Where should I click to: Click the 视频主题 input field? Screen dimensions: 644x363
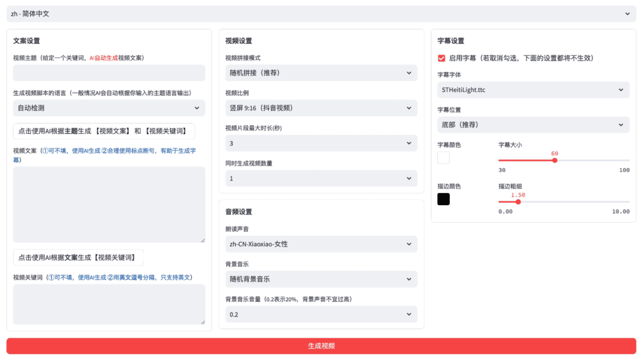click(109, 73)
